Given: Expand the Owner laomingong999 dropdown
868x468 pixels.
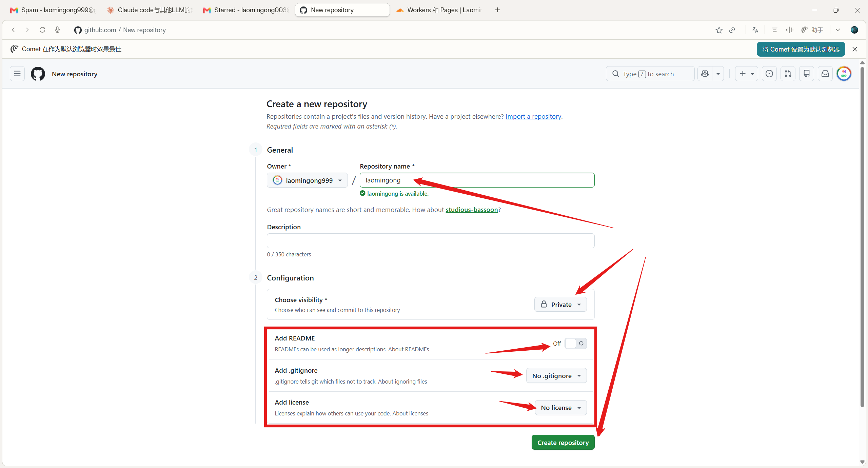Looking at the screenshot, I should click(x=307, y=180).
